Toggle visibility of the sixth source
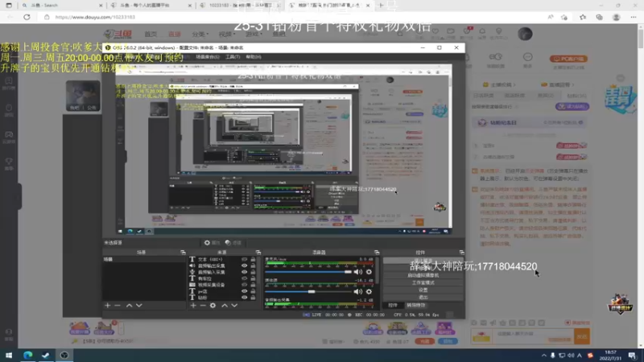Image resolution: width=644 pixels, height=362 pixels. point(245,291)
